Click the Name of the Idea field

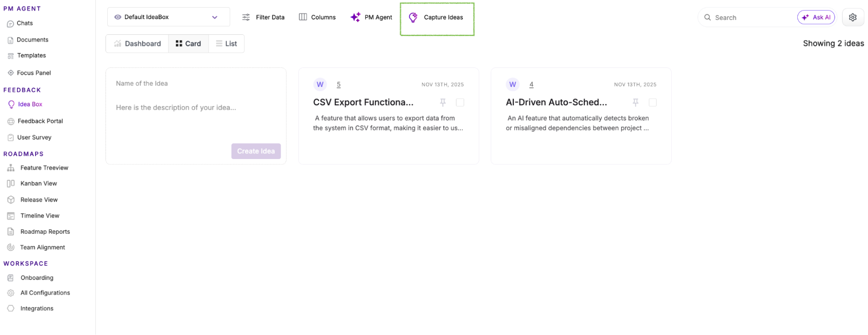click(195, 83)
